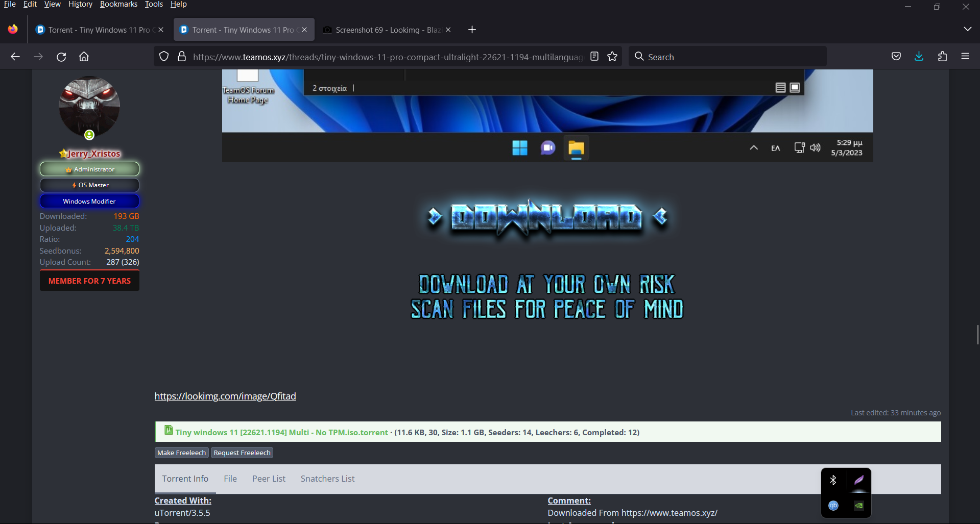Open the extensions menu
Image resolution: width=980 pixels, height=524 pixels.
coord(942,57)
